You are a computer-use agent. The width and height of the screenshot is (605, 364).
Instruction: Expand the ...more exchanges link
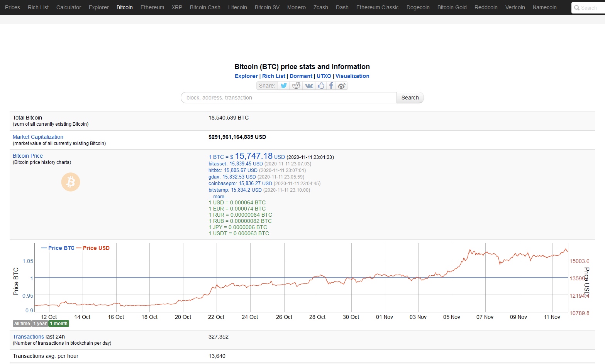point(219,197)
